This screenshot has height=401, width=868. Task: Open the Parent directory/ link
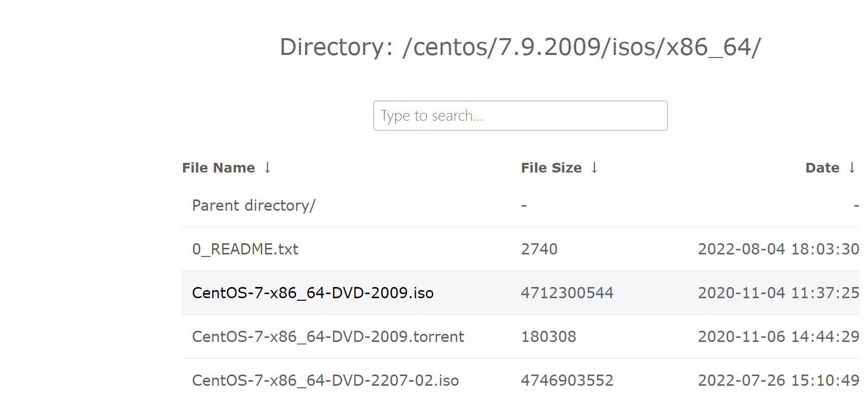[254, 206]
